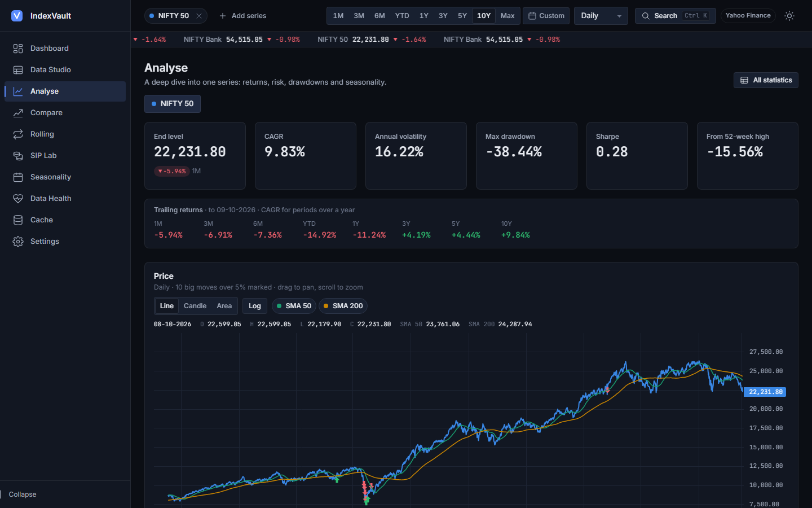
Task: Click the 22,231.80 price axis label
Action: pos(765,392)
